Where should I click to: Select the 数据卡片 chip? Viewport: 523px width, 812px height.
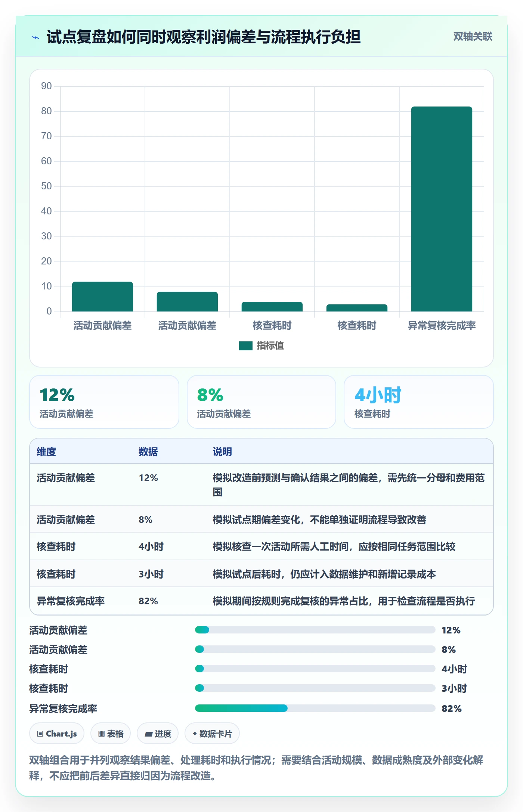coord(212,734)
